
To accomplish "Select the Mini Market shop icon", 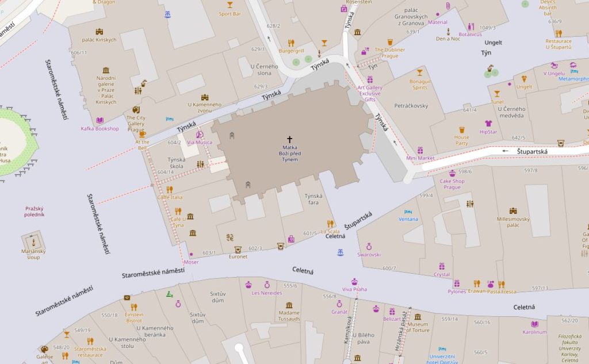I will [x=420, y=150].
